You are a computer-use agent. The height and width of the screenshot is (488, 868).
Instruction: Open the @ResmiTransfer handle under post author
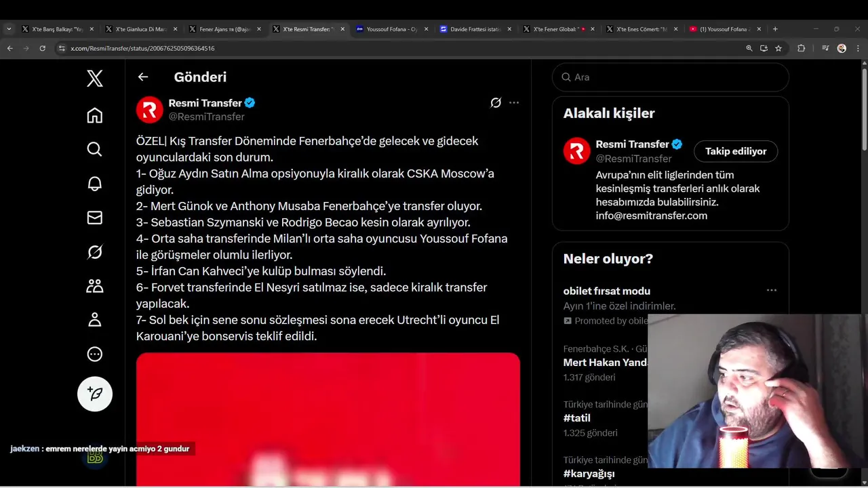207,117
